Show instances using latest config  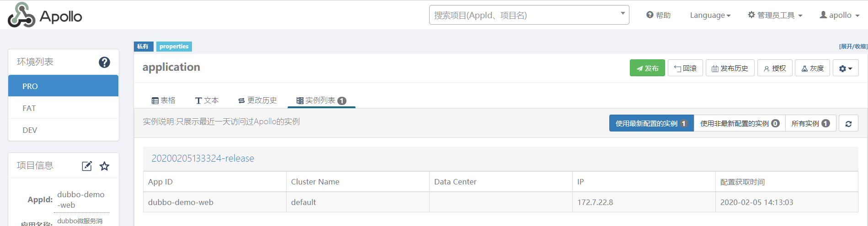[651, 123]
